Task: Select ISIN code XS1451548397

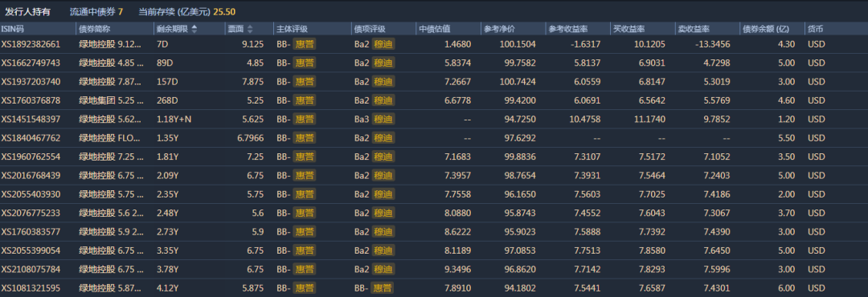Action: pyautogui.click(x=31, y=119)
